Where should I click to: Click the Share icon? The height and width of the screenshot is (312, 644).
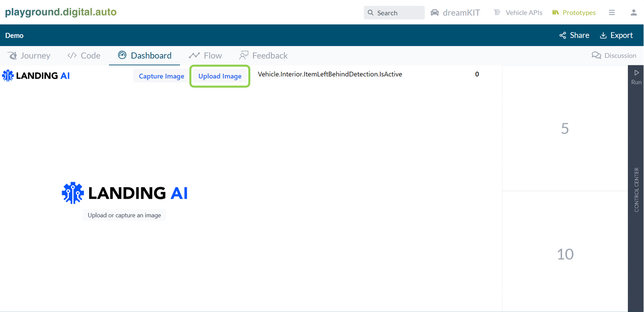[x=563, y=35]
